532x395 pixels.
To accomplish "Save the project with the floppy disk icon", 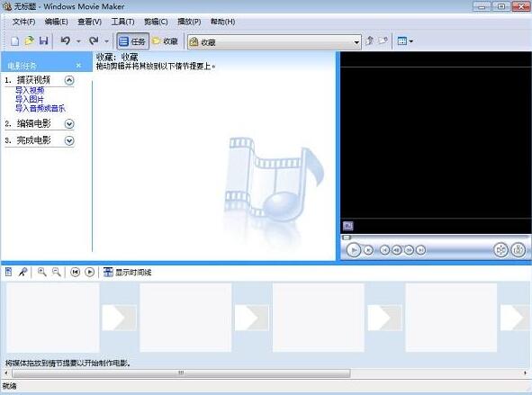I will click(x=44, y=41).
